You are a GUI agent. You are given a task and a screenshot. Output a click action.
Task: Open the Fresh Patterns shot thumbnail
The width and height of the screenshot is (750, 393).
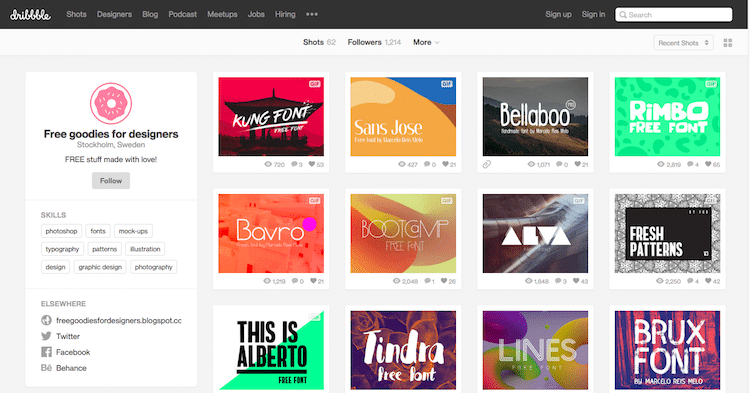click(667, 233)
